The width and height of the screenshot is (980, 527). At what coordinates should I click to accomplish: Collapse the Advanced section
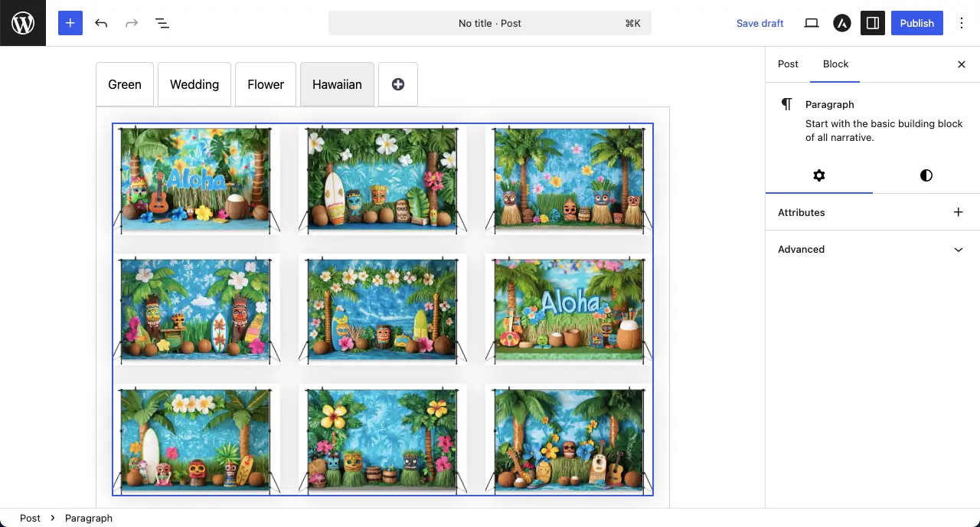click(958, 249)
